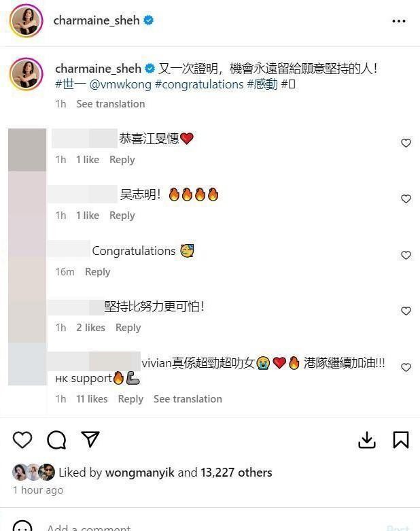See translation of the post caption
The image size is (420, 531).
pyautogui.click(x=111, y=104)
